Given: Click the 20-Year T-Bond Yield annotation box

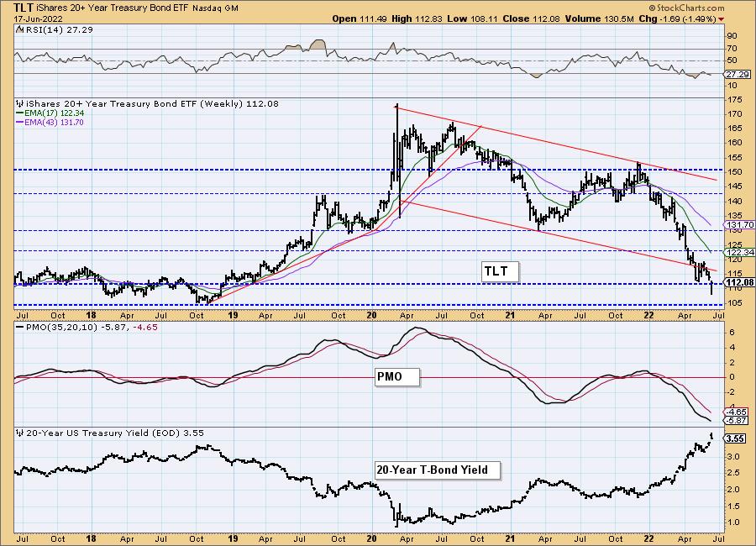Looking at the screenshot, I should pos(438,470).
